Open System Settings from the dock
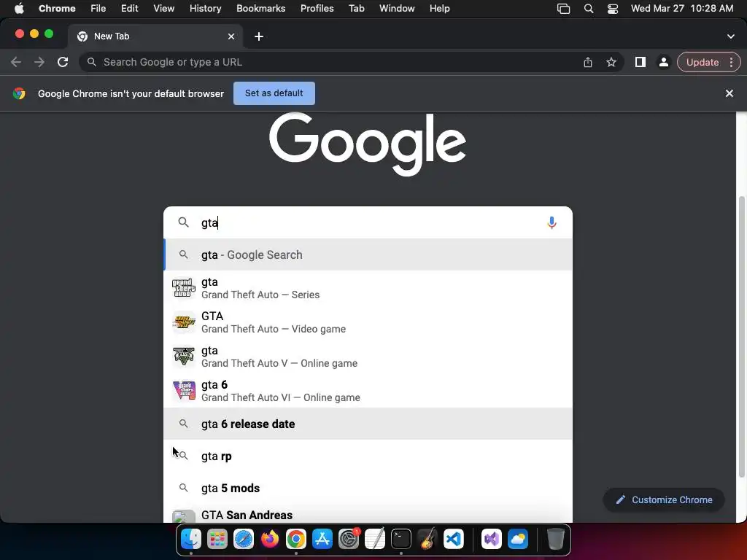This screenshot has height=560, width=747. click(x=349, y=539)
